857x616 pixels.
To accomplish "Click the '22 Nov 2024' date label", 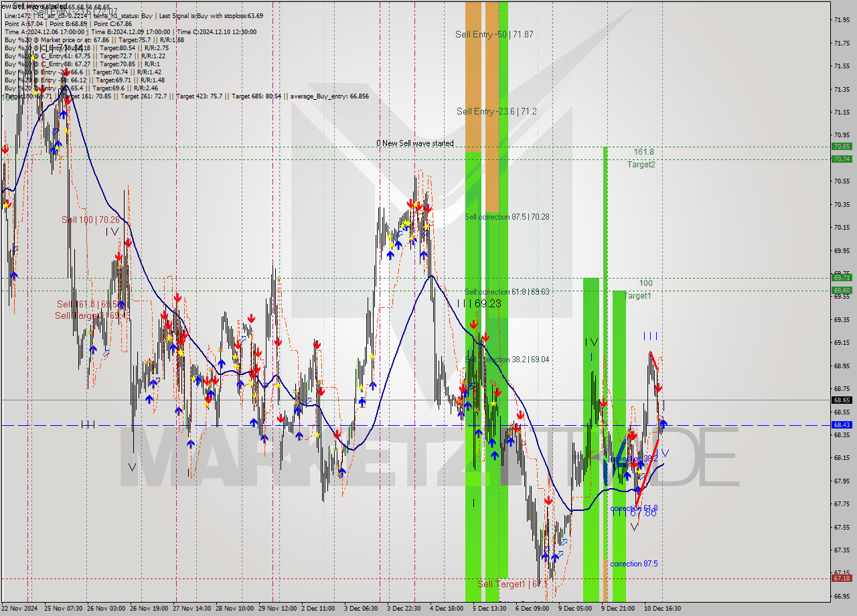I will pyautogui.click(x=20, y=609).
